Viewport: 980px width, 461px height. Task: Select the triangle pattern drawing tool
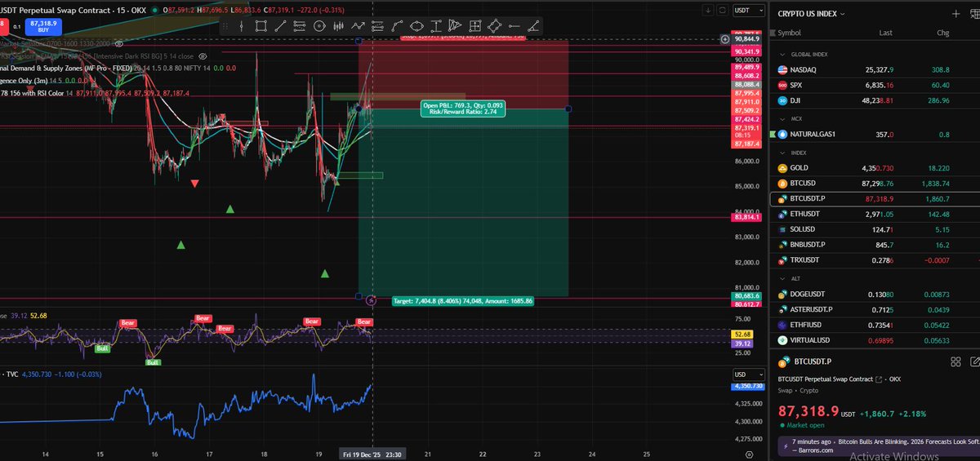tap(455, 25)
